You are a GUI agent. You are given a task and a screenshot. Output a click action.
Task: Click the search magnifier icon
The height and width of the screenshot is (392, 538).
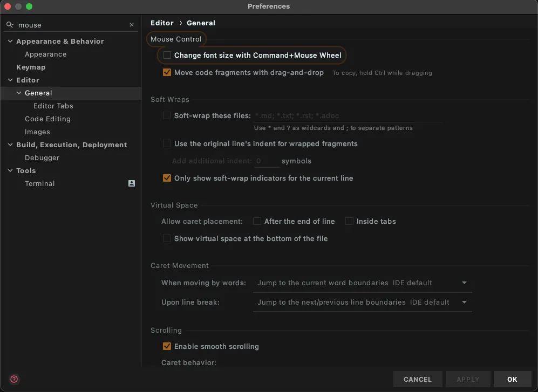pos(10,25)
